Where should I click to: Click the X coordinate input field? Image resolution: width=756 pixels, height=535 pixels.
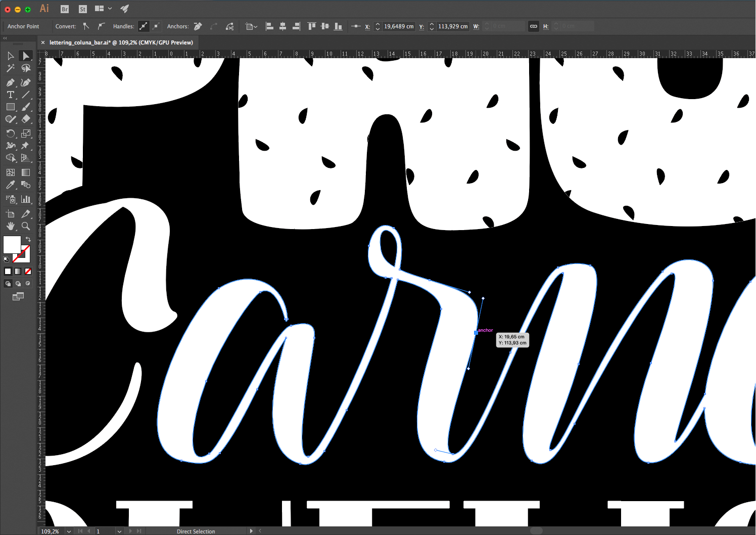point(398,26)
